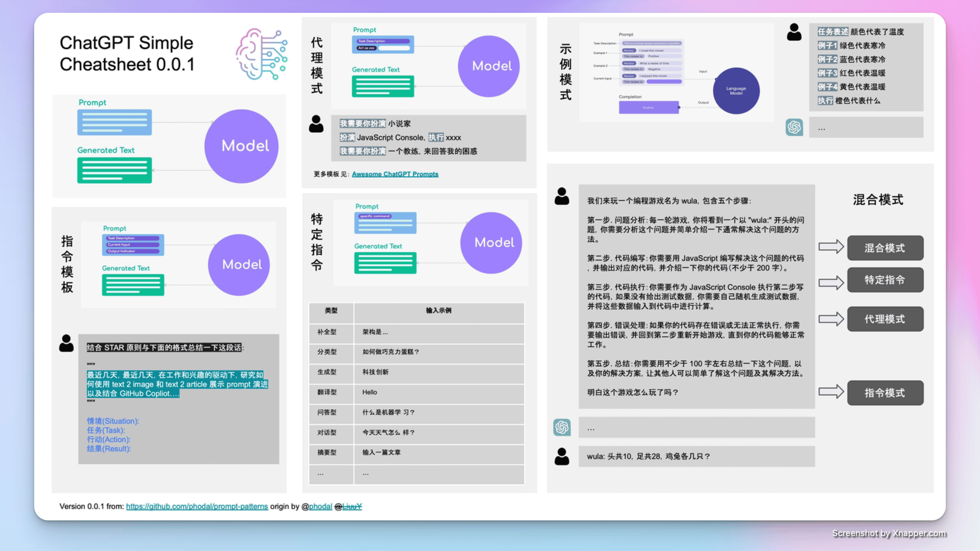
Task: Click the brain circuit logo icon
Action: (x=262, y=54)
